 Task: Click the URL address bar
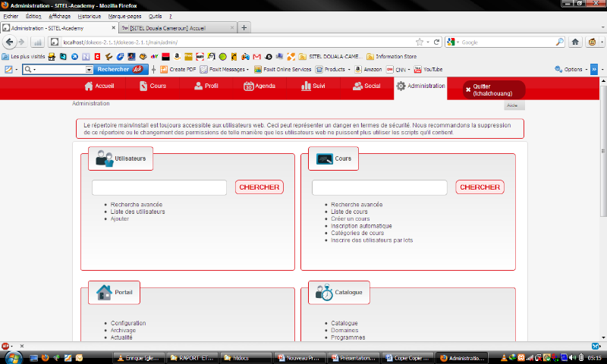[236, 42]
